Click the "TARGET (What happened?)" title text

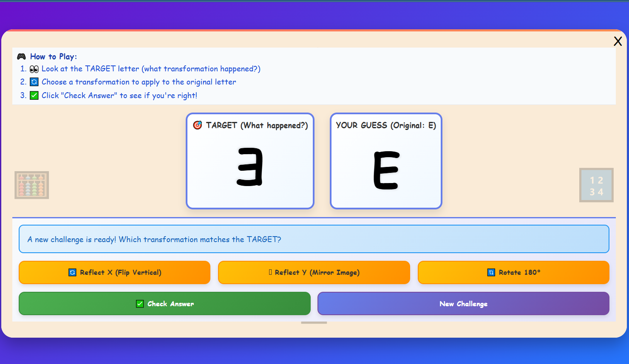click(x=257, y=125)
